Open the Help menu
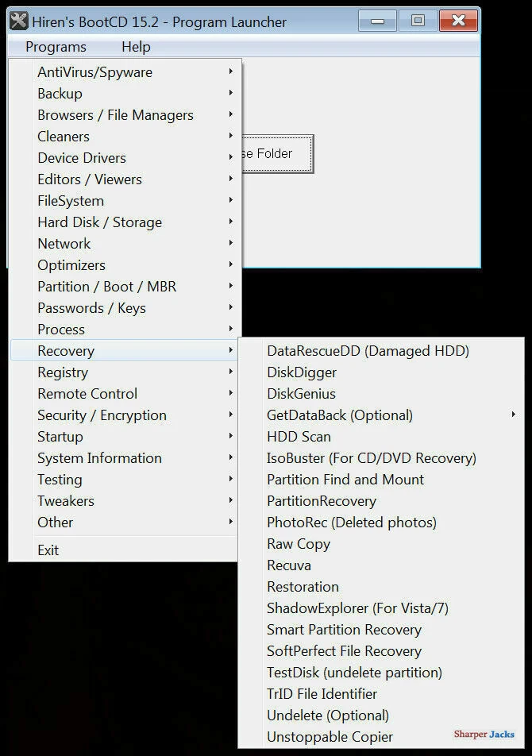The width and height of the screenshot is (532, 756). 136,47
